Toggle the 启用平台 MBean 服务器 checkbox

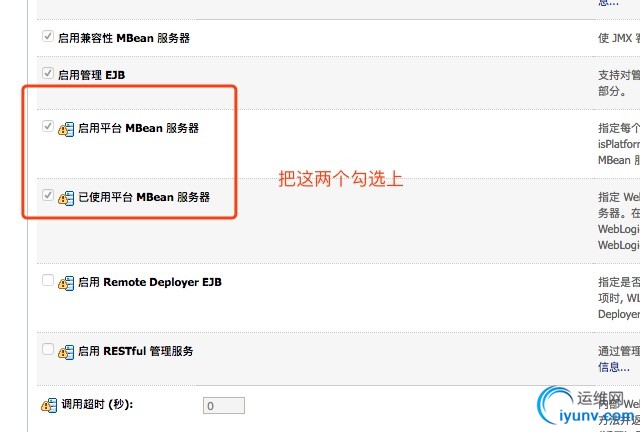(x=48, y=127)
